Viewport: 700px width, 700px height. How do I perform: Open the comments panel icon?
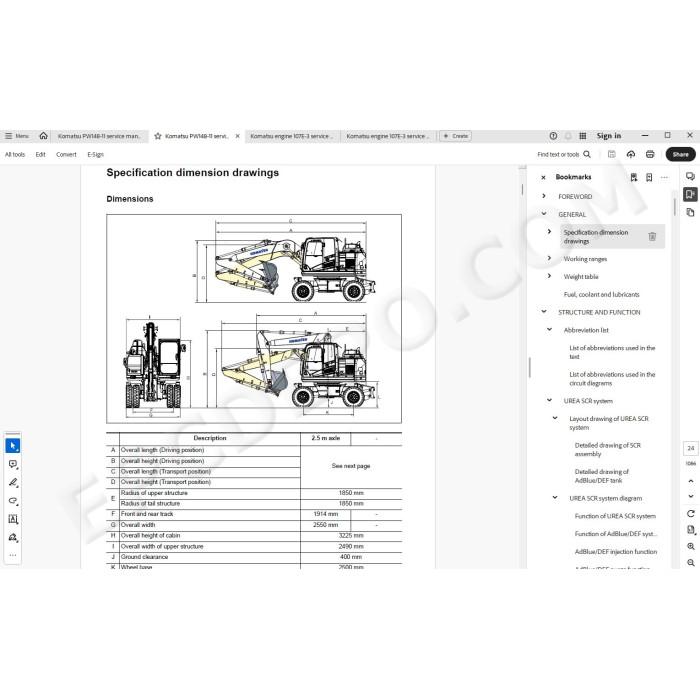click(x=690, y=176)
